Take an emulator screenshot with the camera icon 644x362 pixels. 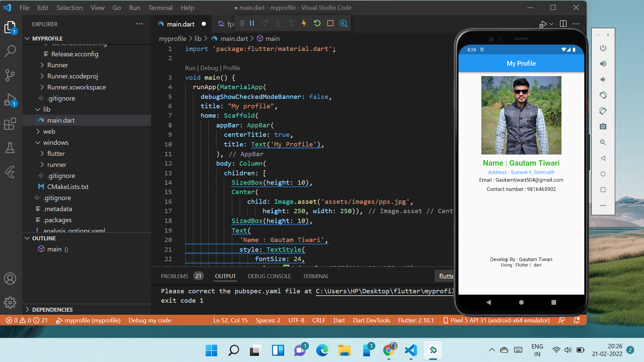[x=603, y=127]
